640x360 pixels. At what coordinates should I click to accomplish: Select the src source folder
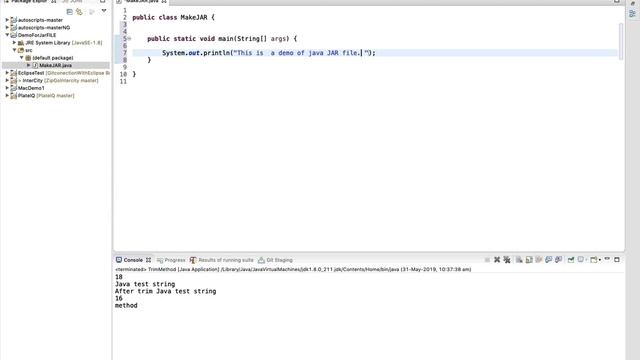tap(29, 50)
